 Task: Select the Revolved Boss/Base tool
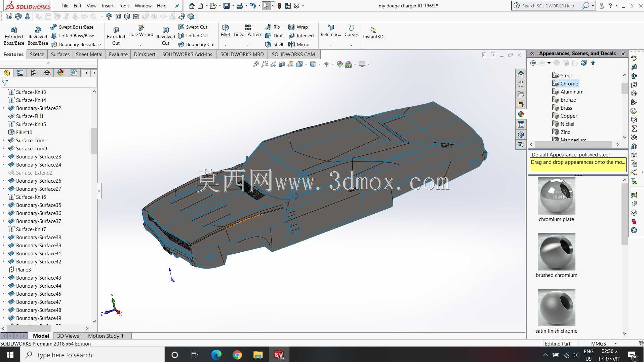click(38, 36)
